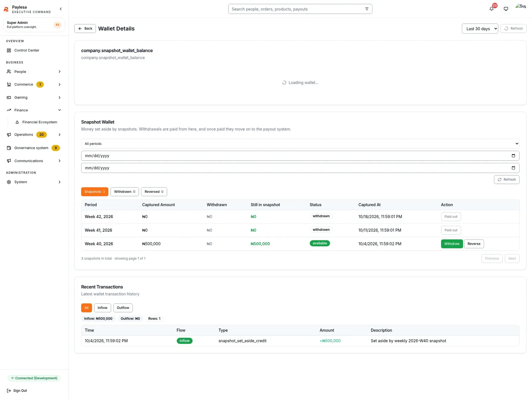Click the Finance trend icon
The width and height of the screenshot is (532, 399).
tap(9, 110)
